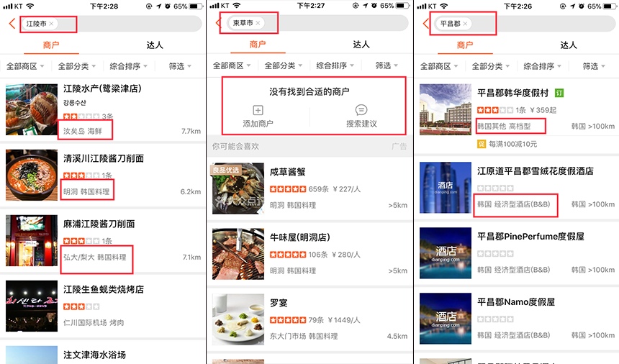
Task: Tap the 每满100减10元 promotion text
Action: (x=514, y=144)
